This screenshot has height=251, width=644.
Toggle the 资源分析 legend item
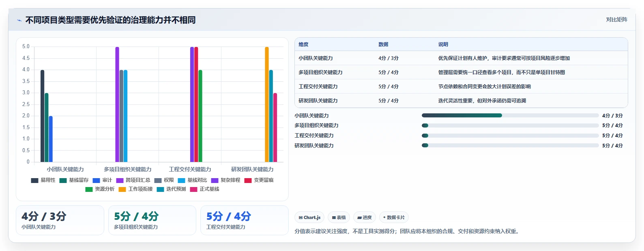click(100, 189)
